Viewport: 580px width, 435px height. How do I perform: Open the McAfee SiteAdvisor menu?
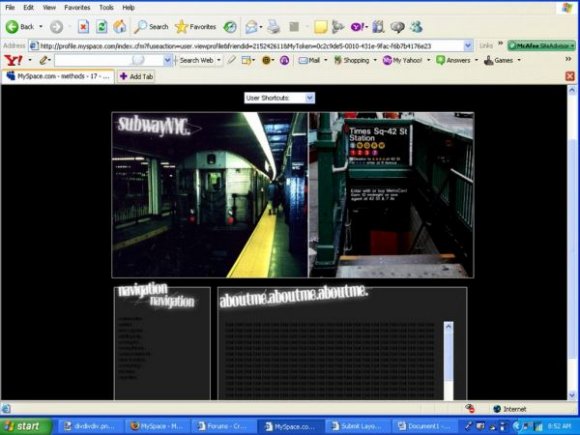[542, 46]
